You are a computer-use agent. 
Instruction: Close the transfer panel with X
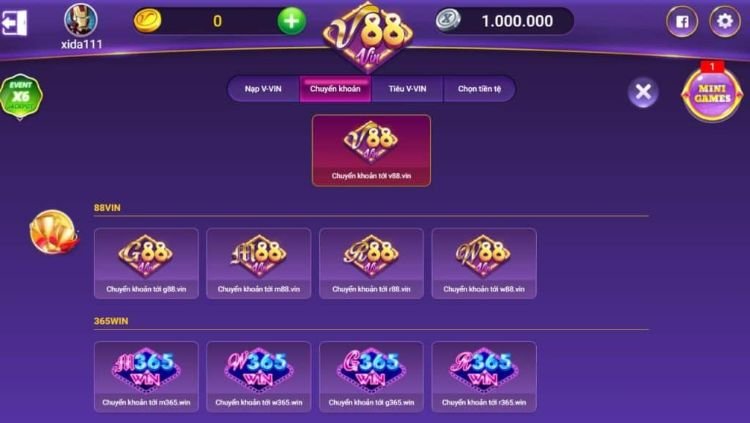click(643, 92)
